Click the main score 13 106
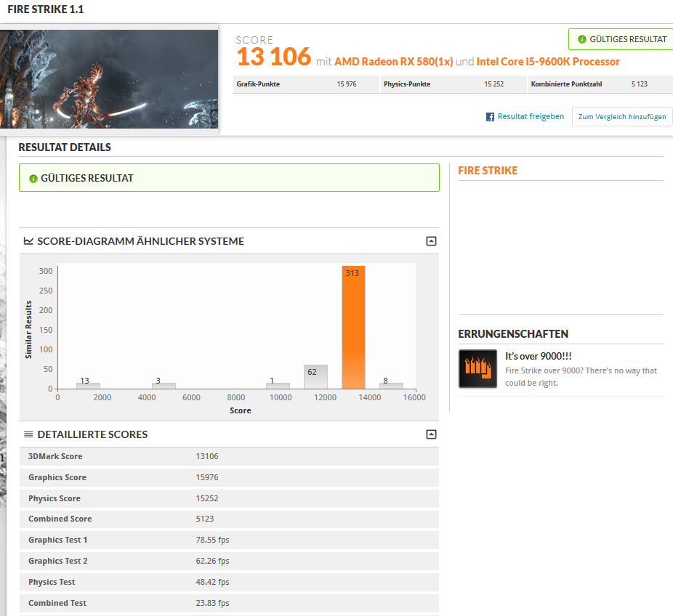 click(x=274, y=57)
